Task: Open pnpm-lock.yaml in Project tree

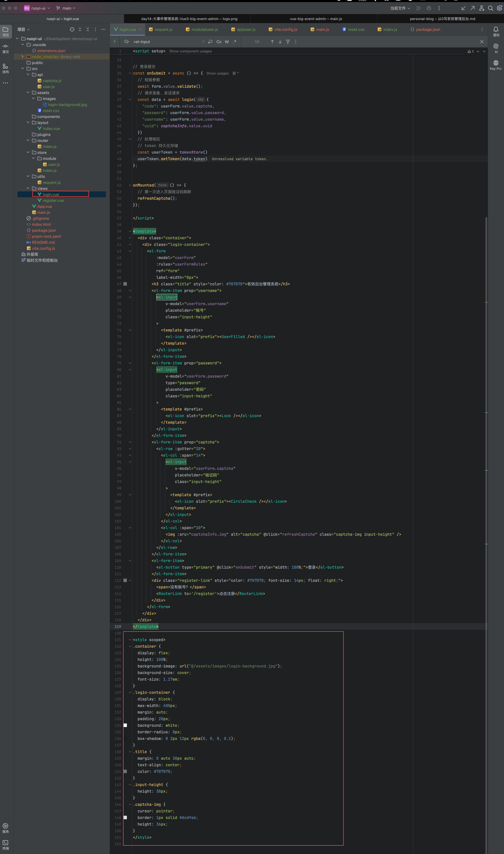Action: point(46,236)
